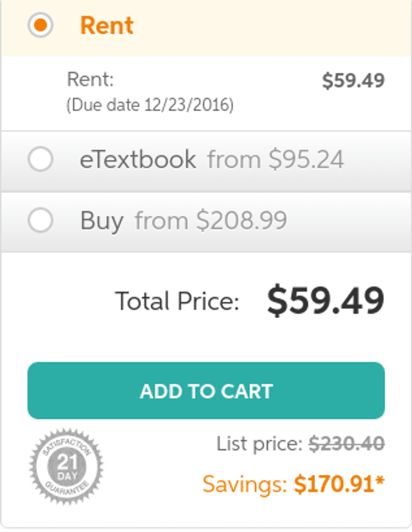Click the eTextbook option label
This screenshot has width=412, height=532.
(x=138, y=160)
